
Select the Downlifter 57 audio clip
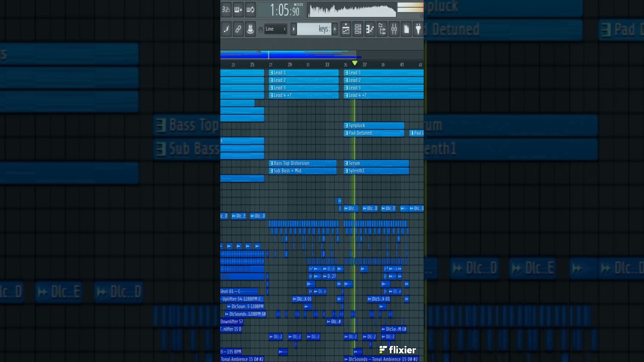coord(232,321)
